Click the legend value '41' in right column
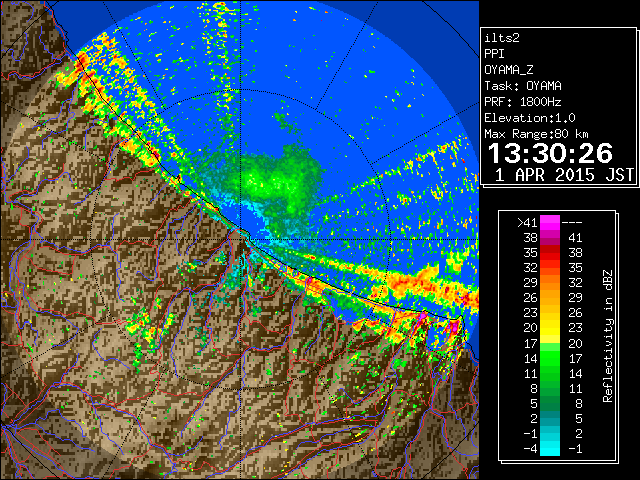The height and width of the screenshot is (480, 640). click(x=575, y=238)
